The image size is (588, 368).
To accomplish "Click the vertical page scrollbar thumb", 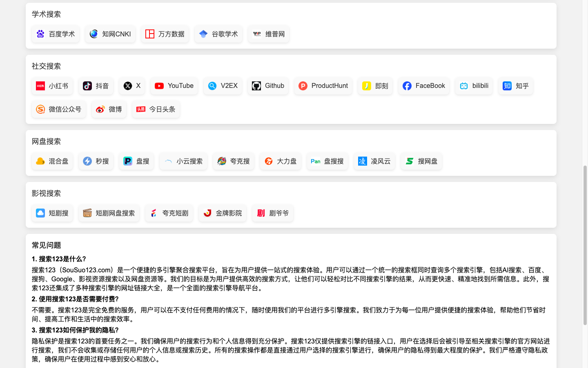I will tap(585, 245).
